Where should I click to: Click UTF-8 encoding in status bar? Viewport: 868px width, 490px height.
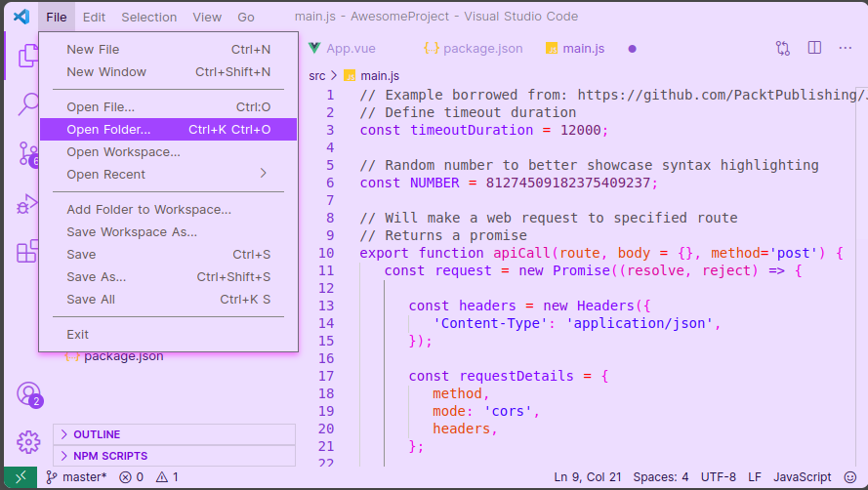coord(718,476)
